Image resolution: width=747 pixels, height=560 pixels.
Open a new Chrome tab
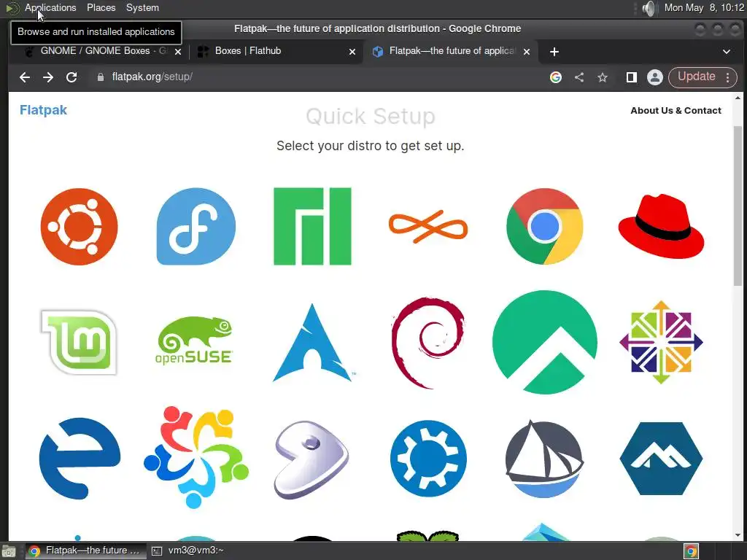click(x=554, y=52)
